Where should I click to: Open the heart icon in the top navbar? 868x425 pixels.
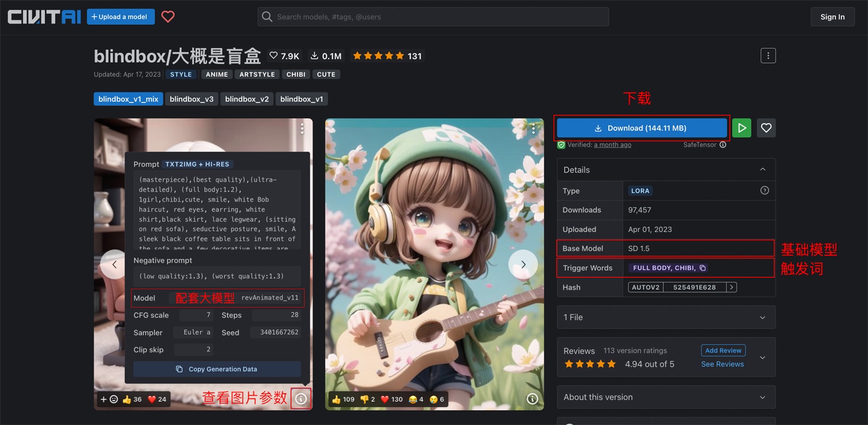(168, 16)
